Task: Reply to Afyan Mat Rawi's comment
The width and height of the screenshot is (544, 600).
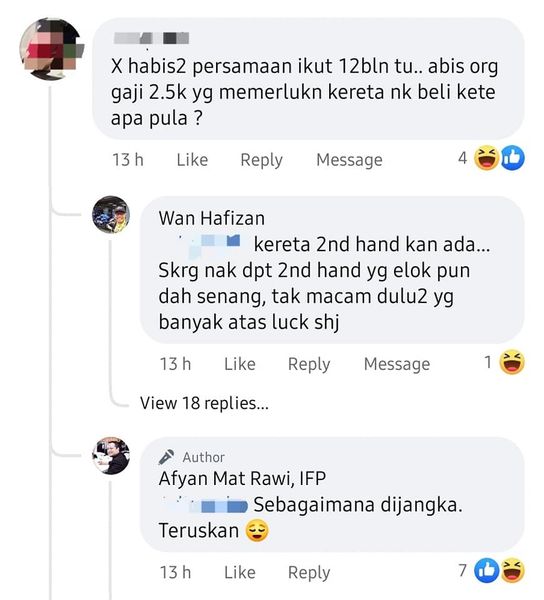Action: click(309, 573)
